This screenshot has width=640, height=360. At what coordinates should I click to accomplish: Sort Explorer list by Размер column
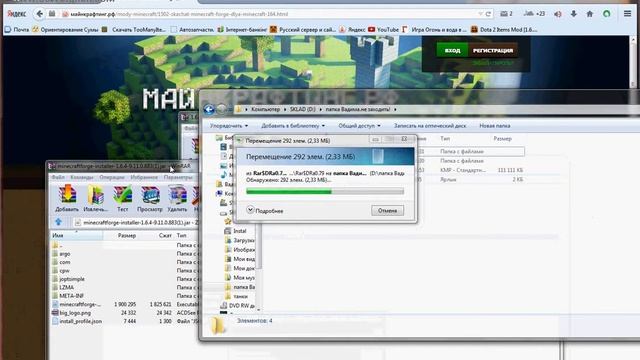coord(502,139)
